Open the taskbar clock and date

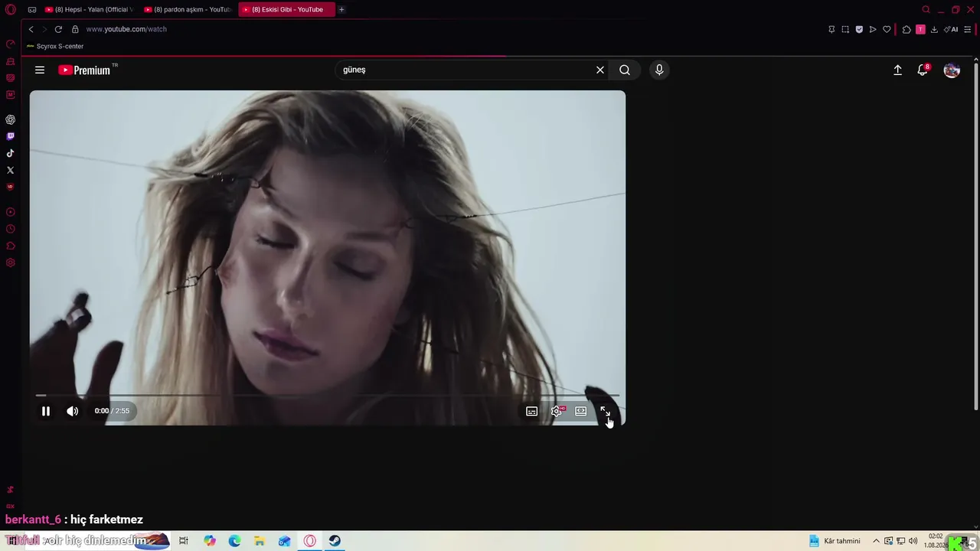(936, 541)
